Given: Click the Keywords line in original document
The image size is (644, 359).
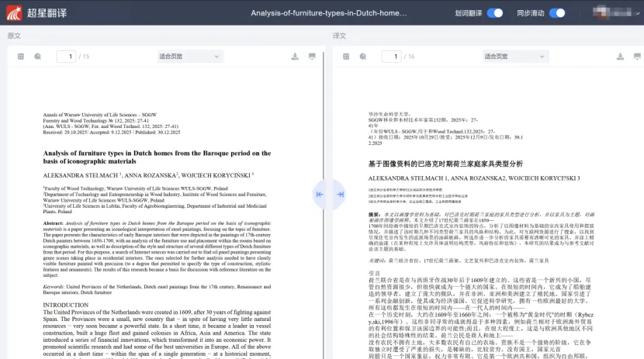Looking at the screenshot, I should tap(157, 290).
